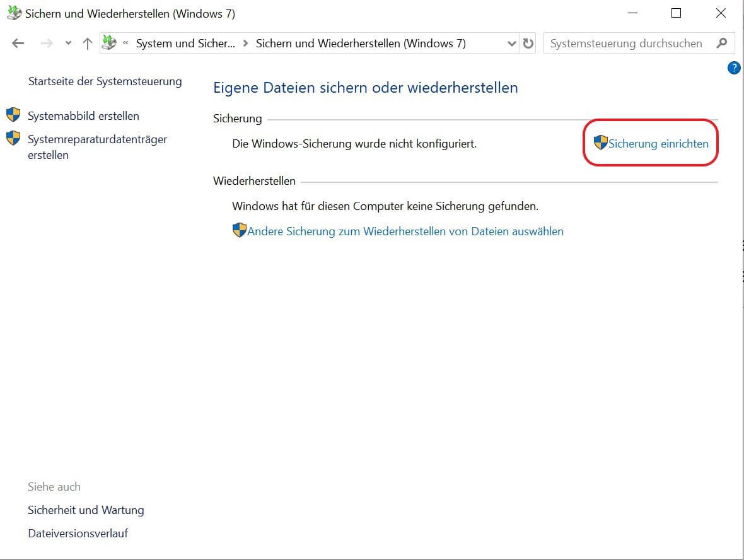Click 'Eigene Dateien sichern oder wiederherstellen' heading
744x560 pixels.
pyautogui.click(x=365, y=88)
